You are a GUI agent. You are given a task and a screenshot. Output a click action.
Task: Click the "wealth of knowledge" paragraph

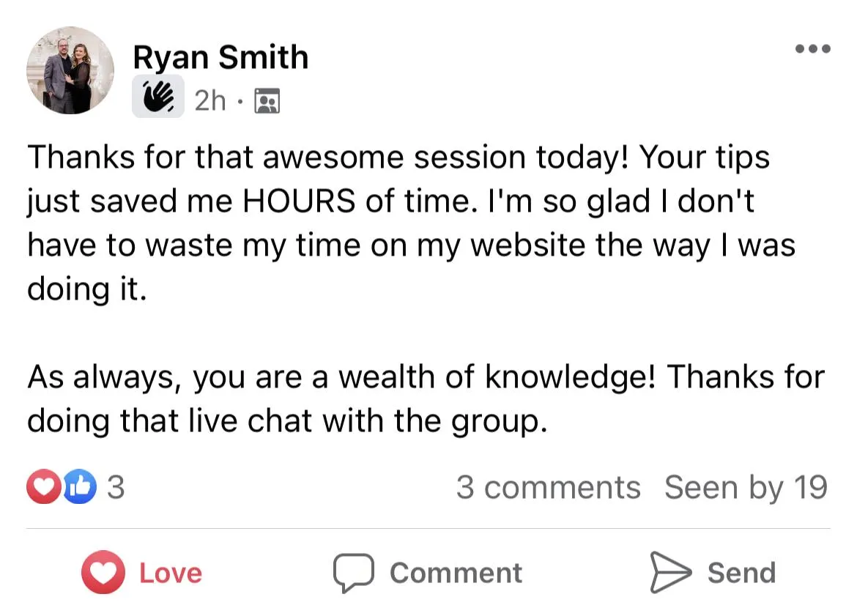(425, 399)
